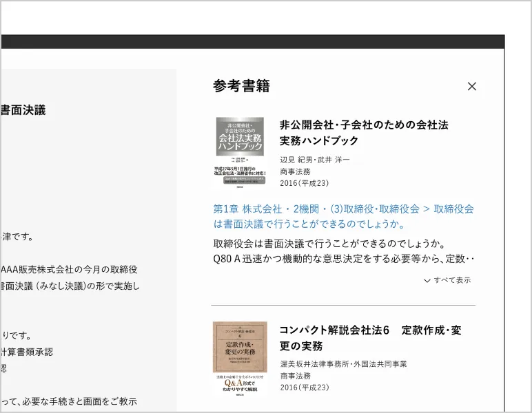Open the 定款作成・変更の実務 book cover thumbnail
The height and width of the screenshot is (413, 532).
[240, 359]
